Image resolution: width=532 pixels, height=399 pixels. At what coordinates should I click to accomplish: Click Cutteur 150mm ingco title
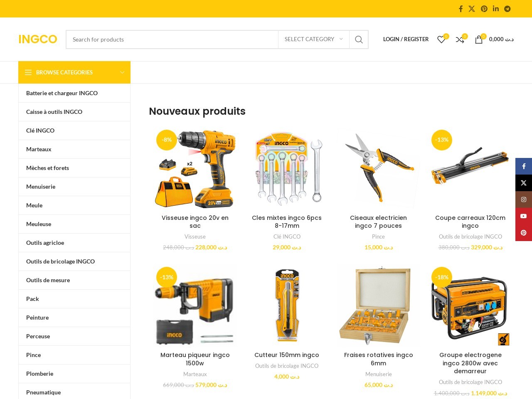[x=287, y=355]
